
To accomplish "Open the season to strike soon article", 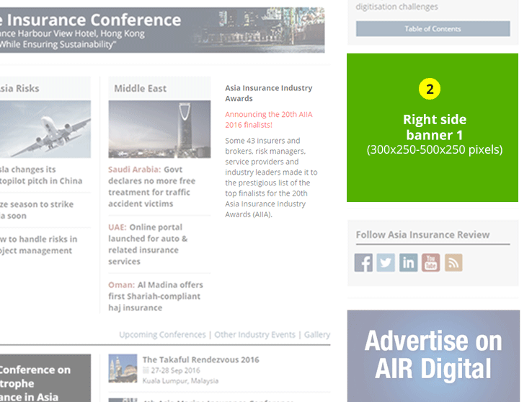I will 37,210.
